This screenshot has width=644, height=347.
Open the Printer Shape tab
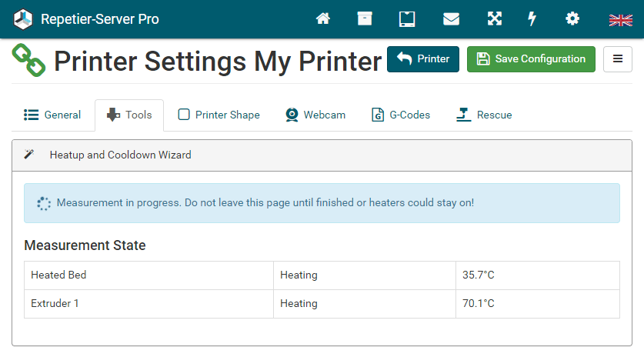pyautogui.click(x=219, y=115)
